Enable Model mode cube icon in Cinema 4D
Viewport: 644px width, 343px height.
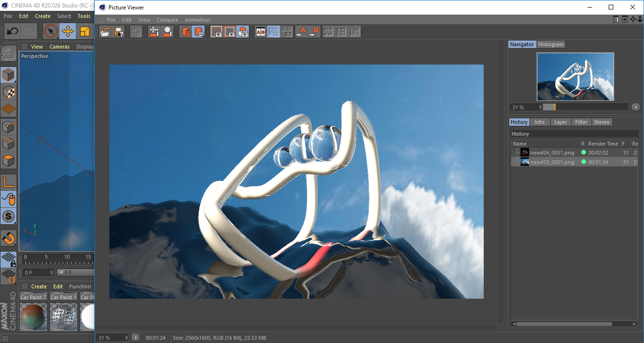click(8, 75)
